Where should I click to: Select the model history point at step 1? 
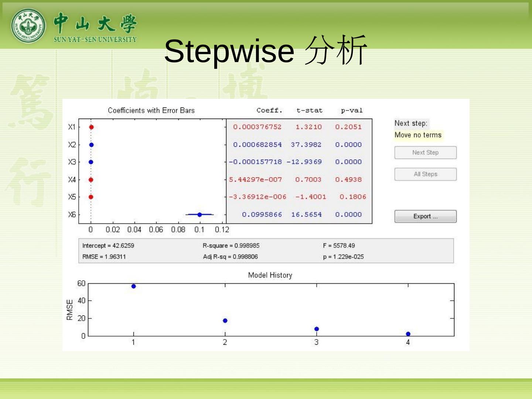134,286
